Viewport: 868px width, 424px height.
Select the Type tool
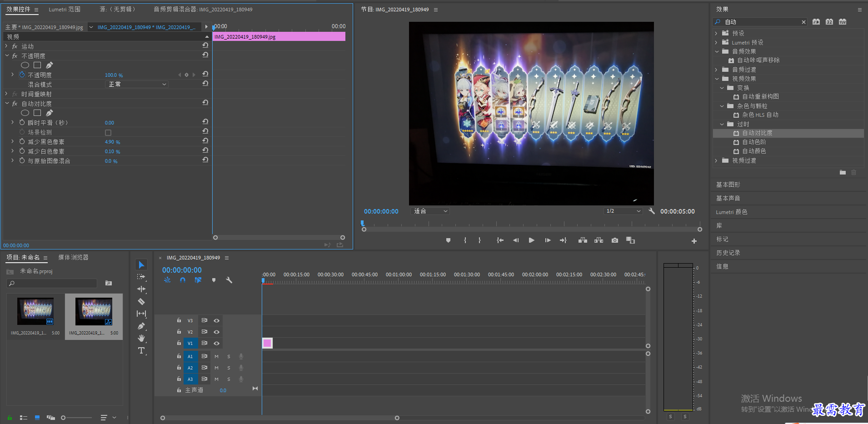[x=141, y=350]
